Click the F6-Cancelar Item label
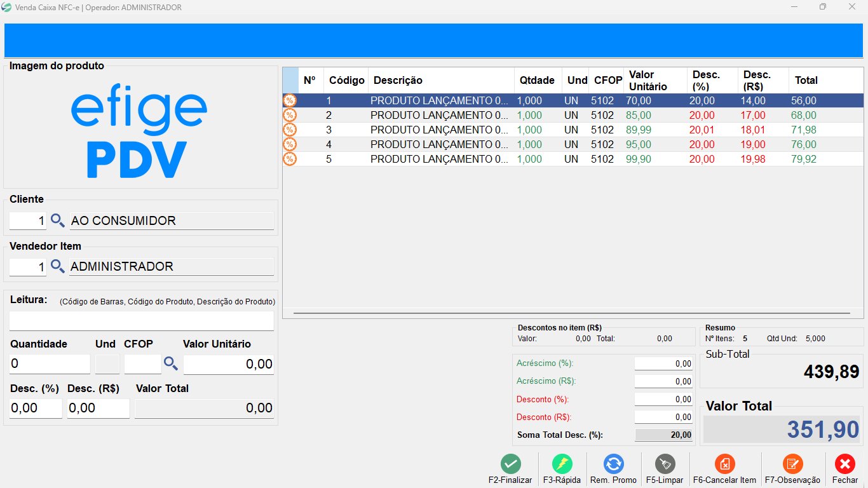 pos(724,480)
